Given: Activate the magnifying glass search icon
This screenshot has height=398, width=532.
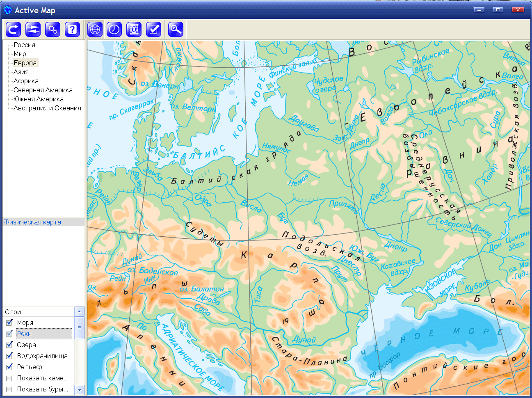Looking at the screenshot, I should [x=176, y=29].
